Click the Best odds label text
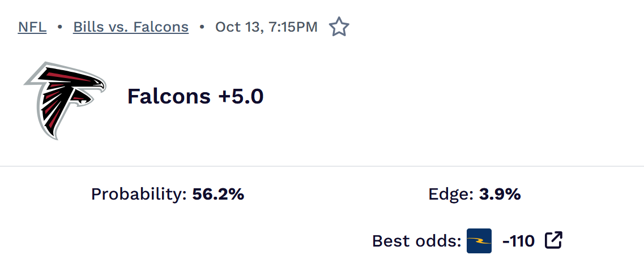This screenshot has width=644, height=272. (416, 241)
